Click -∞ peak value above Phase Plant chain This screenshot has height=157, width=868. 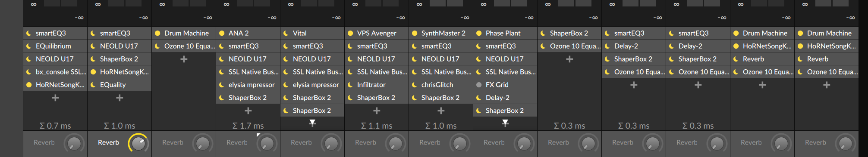click(x=529, y=18)
